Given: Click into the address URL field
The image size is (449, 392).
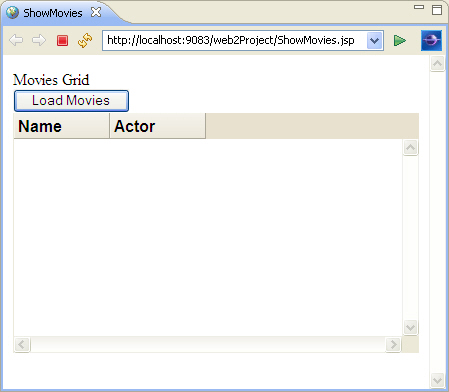Looking at the screenshot, I should (x=234, y=41).
